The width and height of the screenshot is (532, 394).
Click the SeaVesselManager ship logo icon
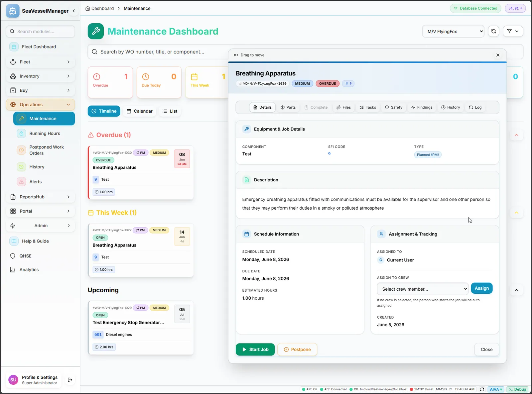click(x=13, y=11)
